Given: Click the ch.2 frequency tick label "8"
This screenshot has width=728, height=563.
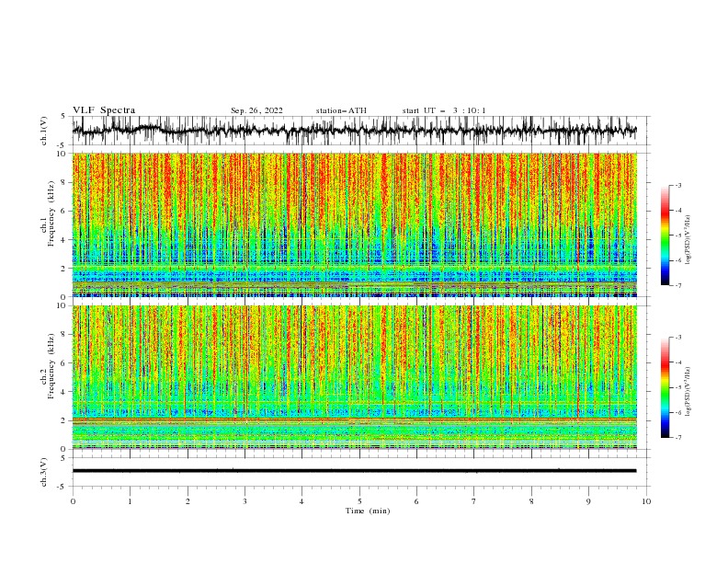Looking at the screenshot, I should 64,335.
